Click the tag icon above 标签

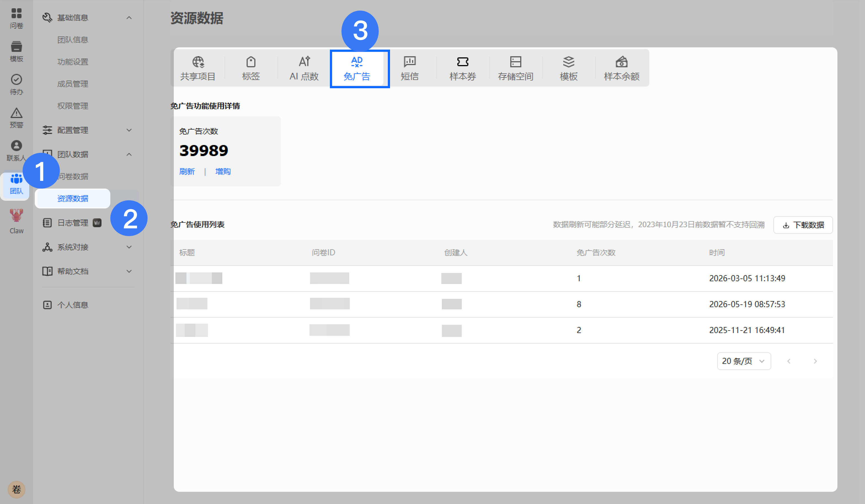pyautogui.click(x=251, y=62)
